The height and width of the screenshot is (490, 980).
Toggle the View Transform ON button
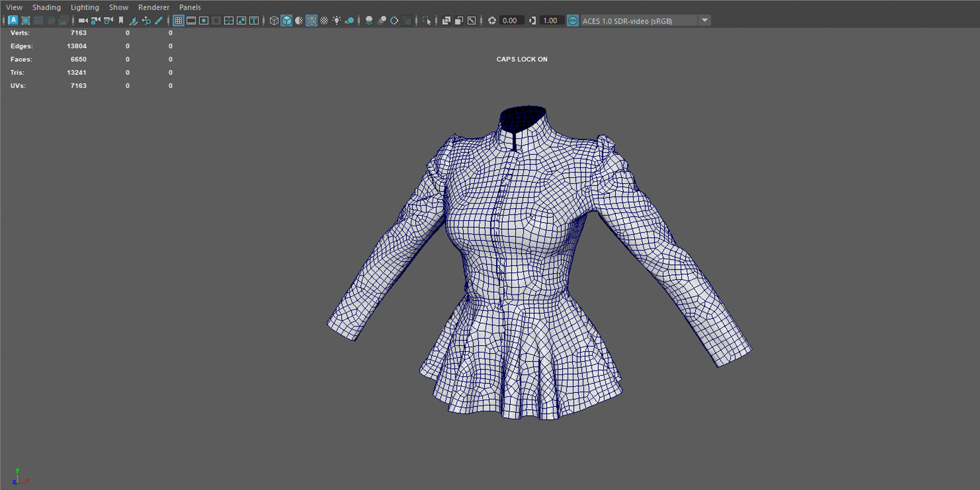pos(572,20)
